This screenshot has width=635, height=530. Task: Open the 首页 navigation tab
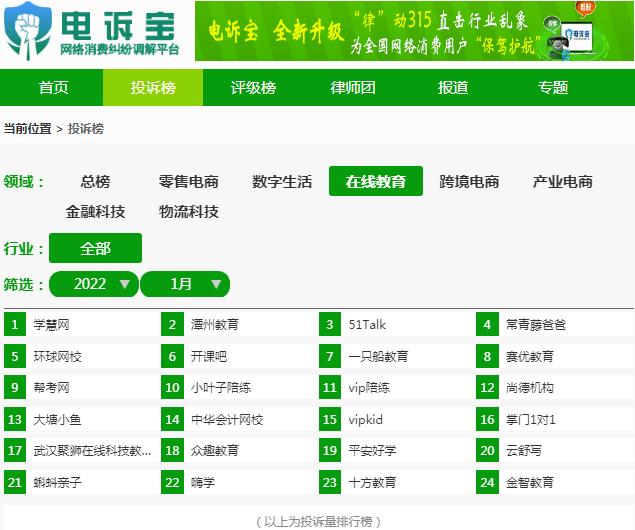coord(53,88)
